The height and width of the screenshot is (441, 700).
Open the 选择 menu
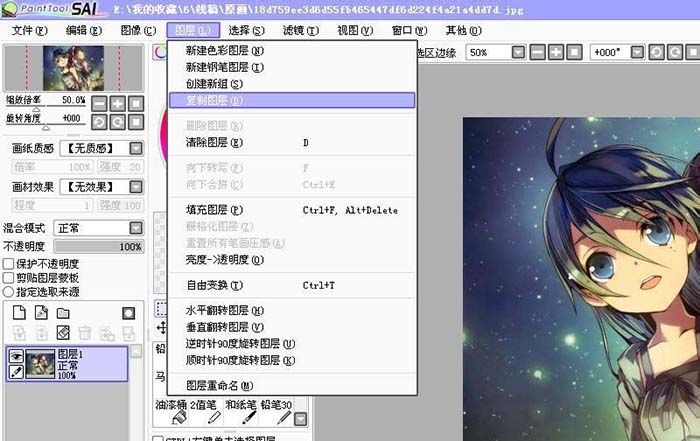pyautogui.click(x=246, y=30)
